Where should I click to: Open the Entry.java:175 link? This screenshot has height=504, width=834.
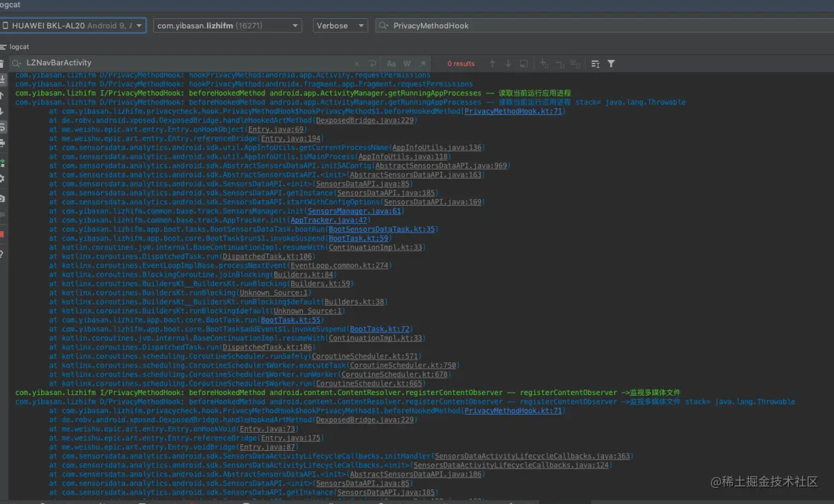[x=291, y=437]
